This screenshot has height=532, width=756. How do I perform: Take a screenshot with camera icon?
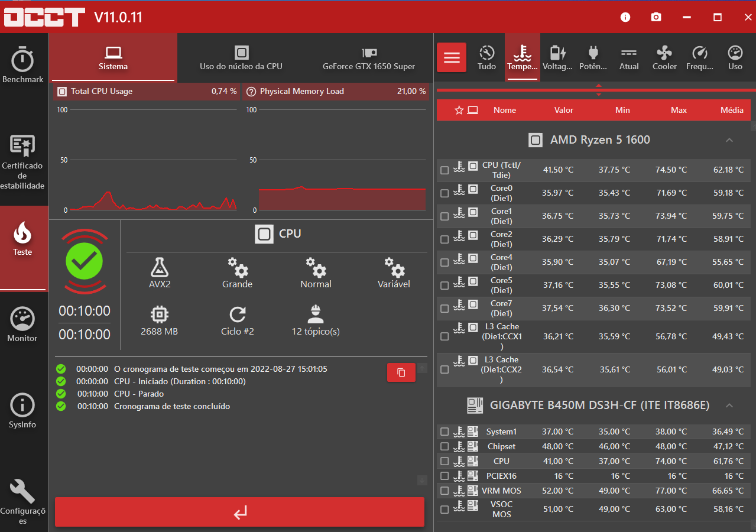pyautogui.click(x=656, y=17)
